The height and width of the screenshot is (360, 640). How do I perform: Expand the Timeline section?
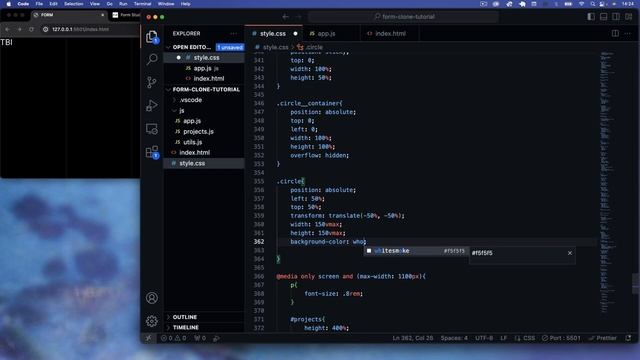185,328
